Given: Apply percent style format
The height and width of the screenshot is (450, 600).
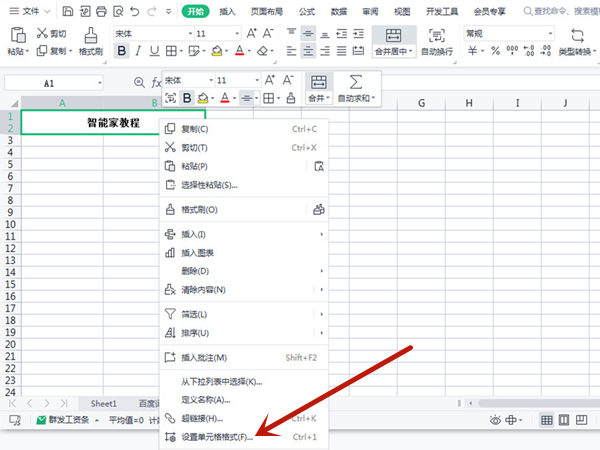Looking at the screenshot, I should click(x=496, y=51).
